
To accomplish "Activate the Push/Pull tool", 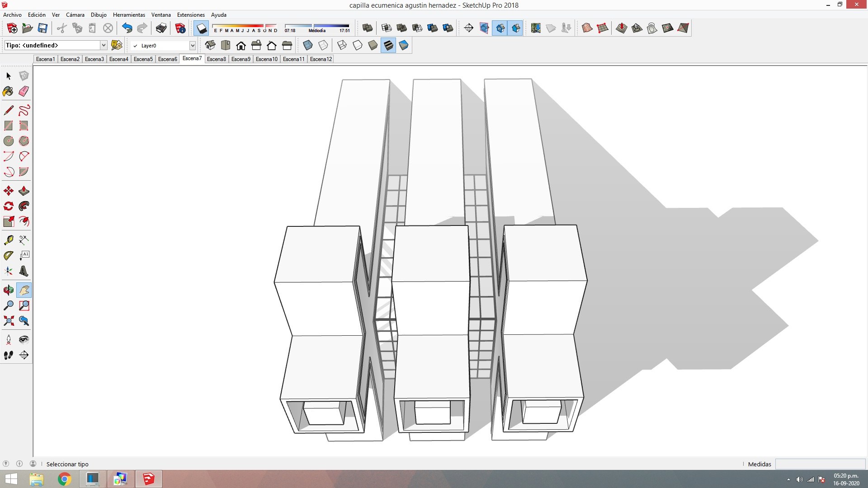I will (24, 191).
